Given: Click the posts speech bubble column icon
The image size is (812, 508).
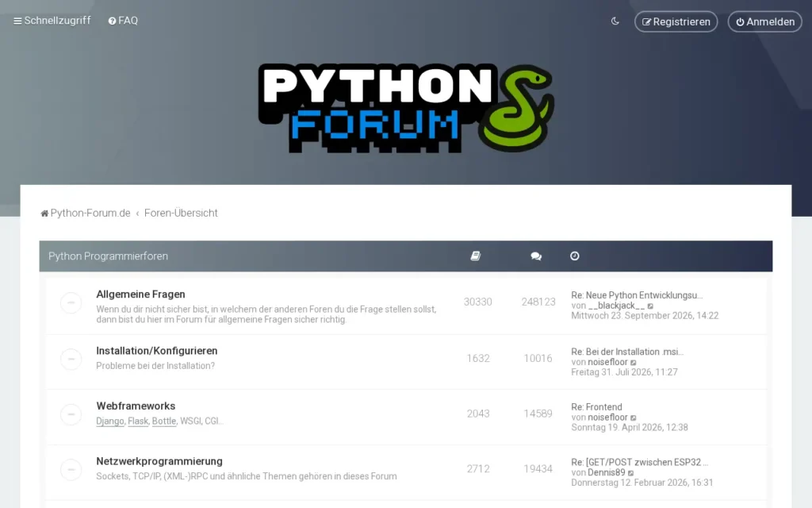Looking at the screenshot, I should click(536, 256).
